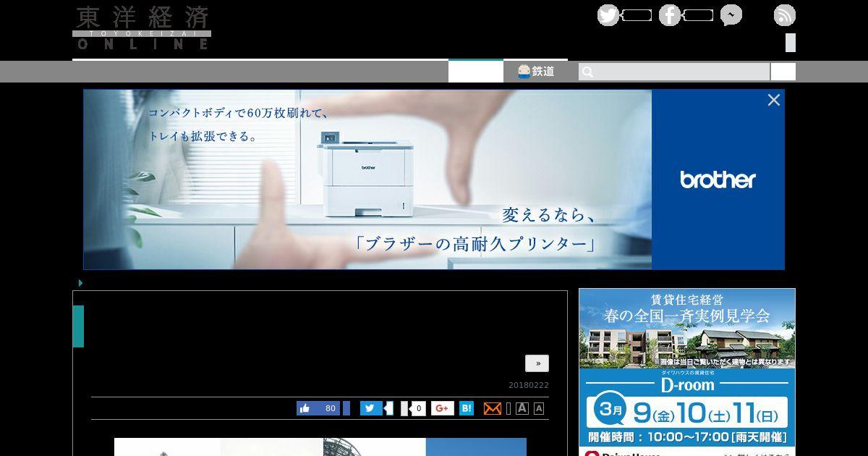
Task: Click the search submit button
Action: pyautogui.click(x=783, y=72)
